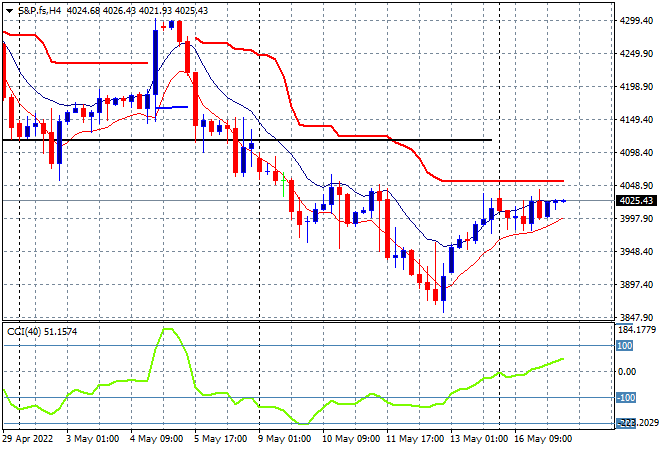Click the 3948.40 price axis label
660x450 pixels.
[x=636, y=252]
